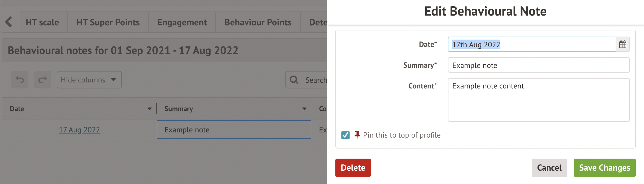Click the Content text area
Screen dimensions: 644x184
tap(538, 100)
